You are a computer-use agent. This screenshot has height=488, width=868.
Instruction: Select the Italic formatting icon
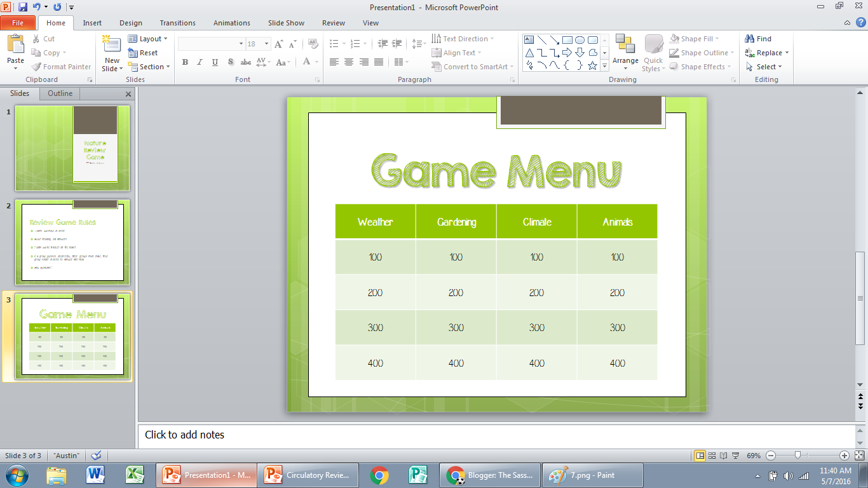(x=199, y=62)
